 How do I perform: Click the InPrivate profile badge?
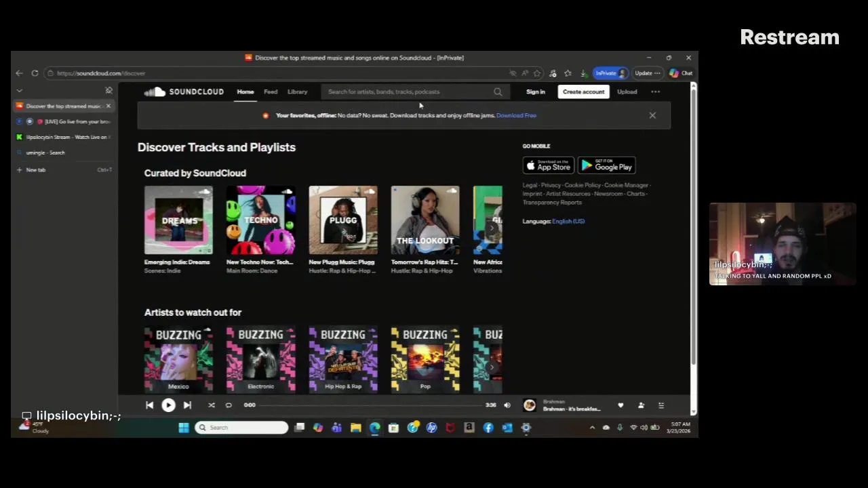pos(611,73)
